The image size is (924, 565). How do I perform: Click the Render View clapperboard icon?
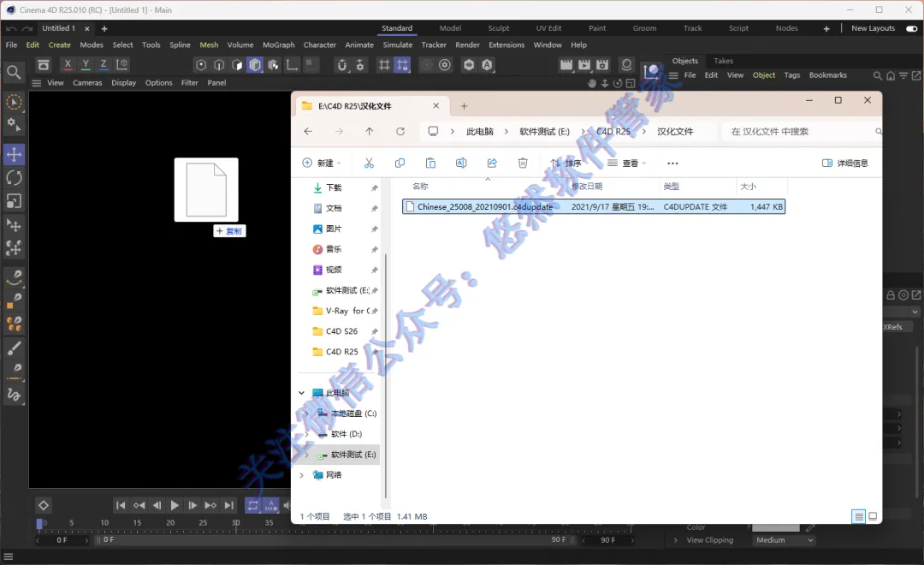point(566,65)
